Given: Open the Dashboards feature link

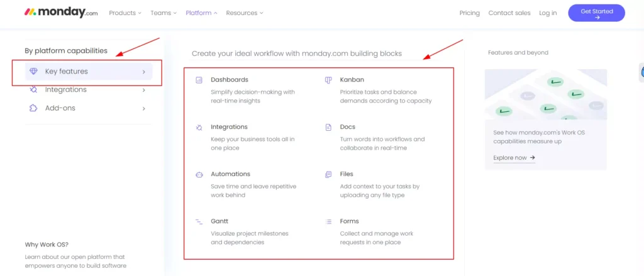Looking at the screenshot, I should (x=230, y=80).
